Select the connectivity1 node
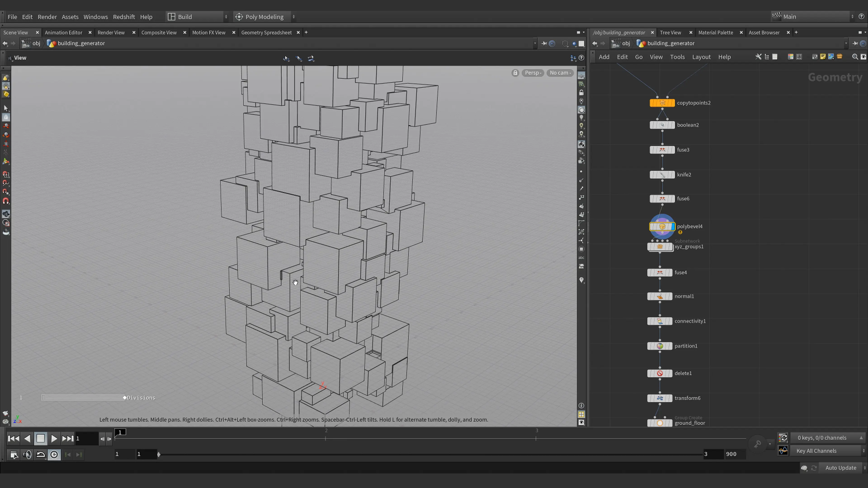 tap(660, 321)
